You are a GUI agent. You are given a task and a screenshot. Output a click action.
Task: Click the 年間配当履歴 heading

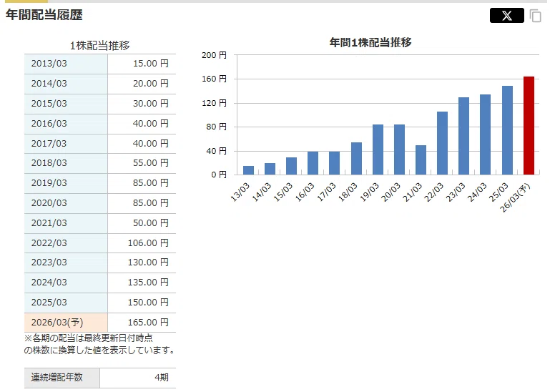(x=44, y=15)
